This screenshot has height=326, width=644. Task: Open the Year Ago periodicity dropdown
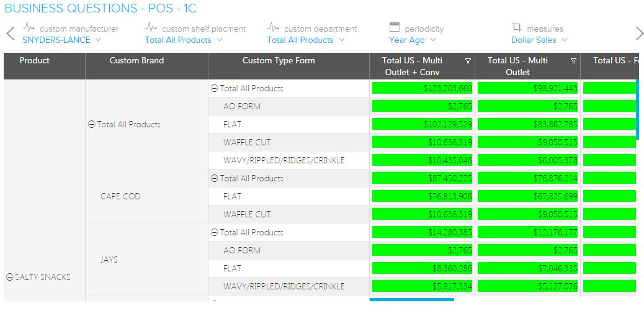[x=413, y=40]
